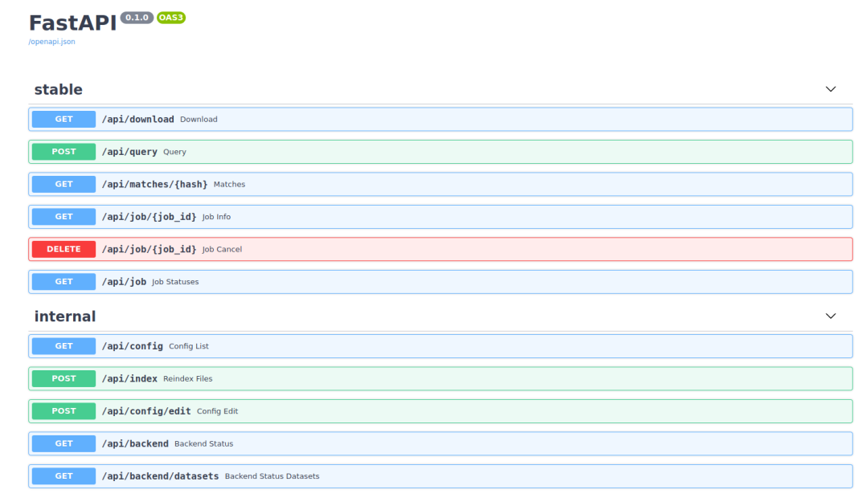Click the Backend Status summary text
The height and width of the screenshot is (502, 868).
(x=203, y=444)
